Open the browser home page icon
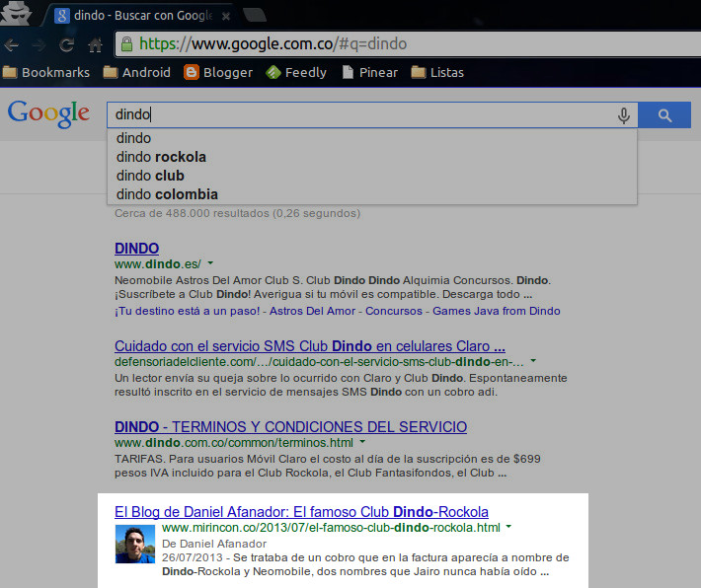 coord(95,44)
